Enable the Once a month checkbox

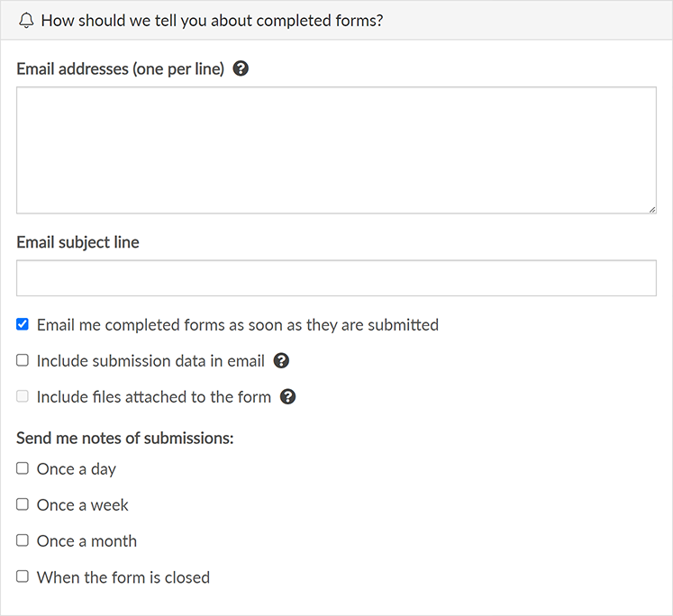23,540
